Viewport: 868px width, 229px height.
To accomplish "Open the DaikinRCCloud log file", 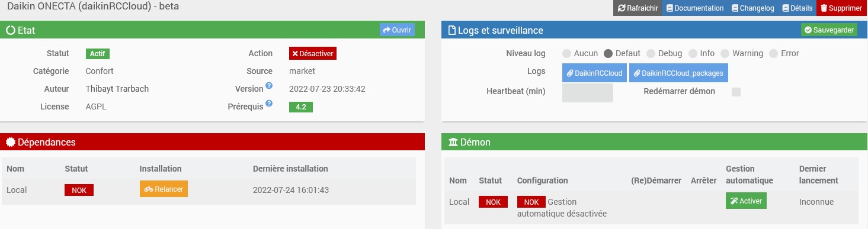I will click(x=594, y=73).
